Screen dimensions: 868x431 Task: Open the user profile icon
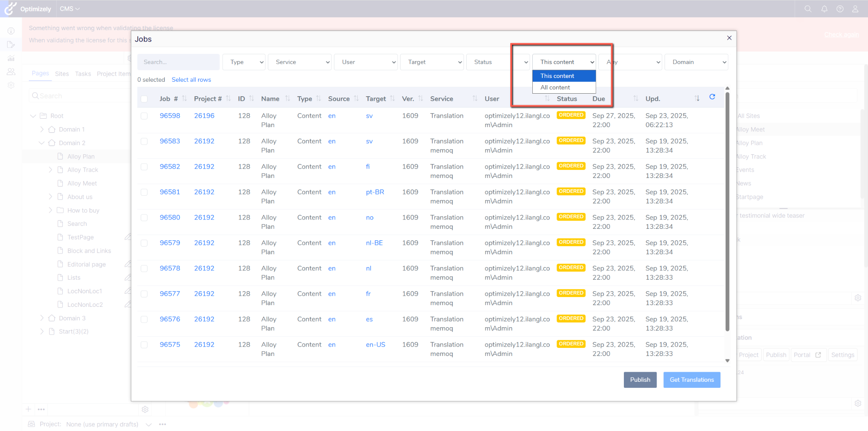[x=855, y=9]
